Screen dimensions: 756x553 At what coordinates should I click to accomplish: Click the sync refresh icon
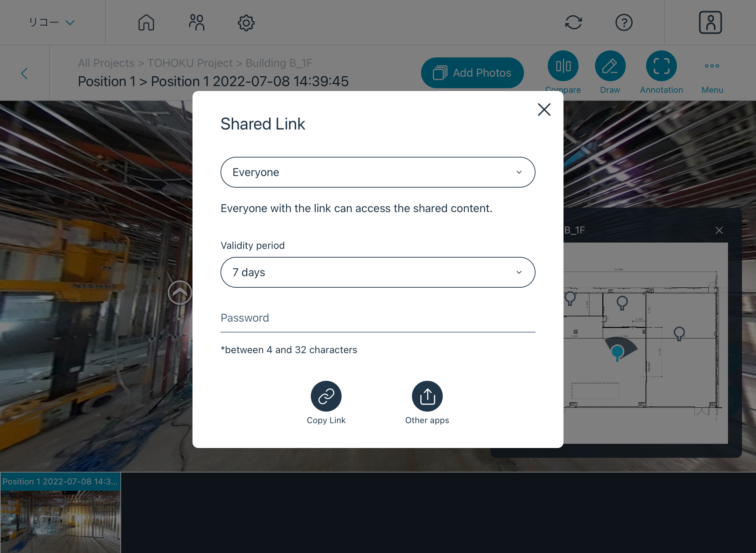(x=573, y=23)
